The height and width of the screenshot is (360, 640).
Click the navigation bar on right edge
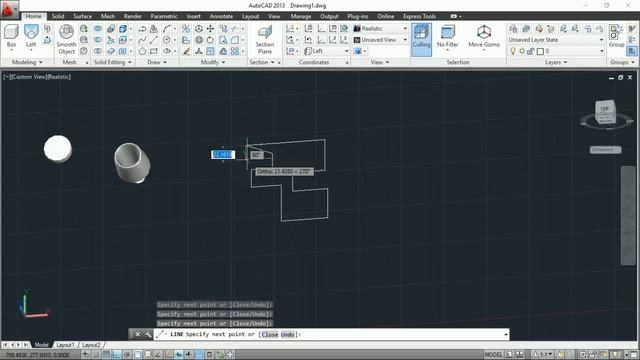click(627, 216)
